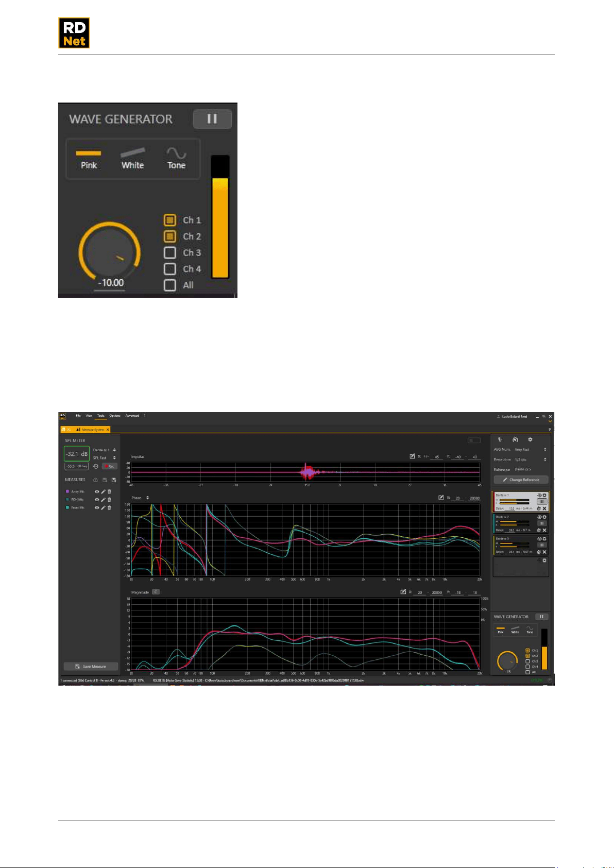Click the Magnitude graph axis edit icon
The width and height of the screenshot is (614, 868).
coord(403,592)
